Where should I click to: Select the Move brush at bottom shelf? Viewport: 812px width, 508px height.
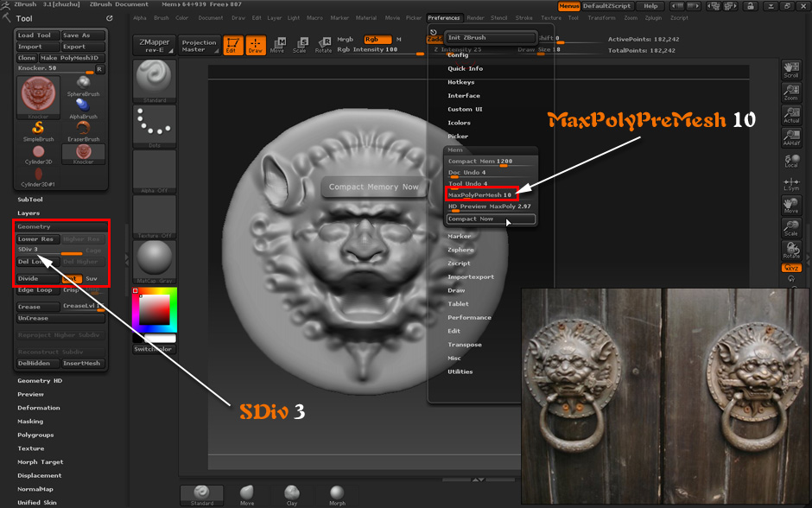[247, 495]
